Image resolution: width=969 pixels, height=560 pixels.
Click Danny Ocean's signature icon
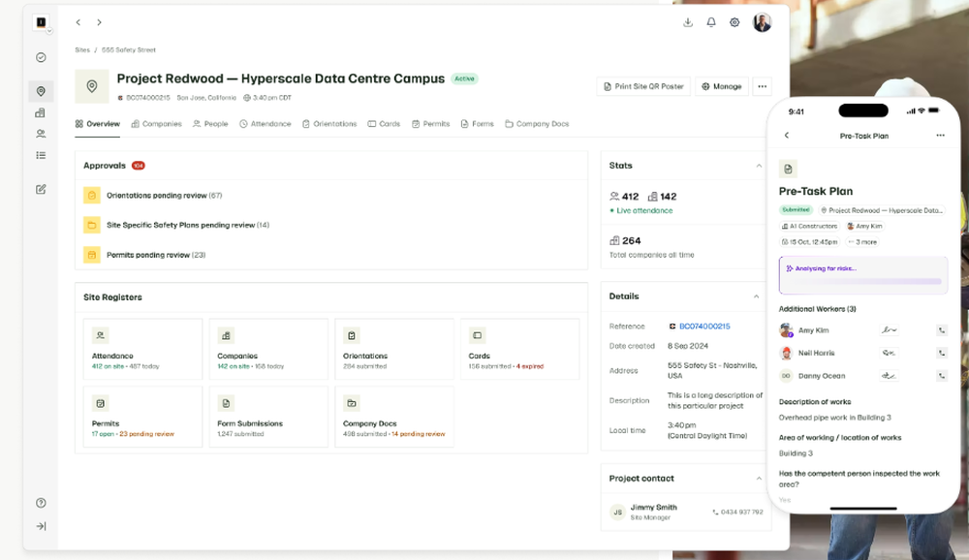(889, 376)
